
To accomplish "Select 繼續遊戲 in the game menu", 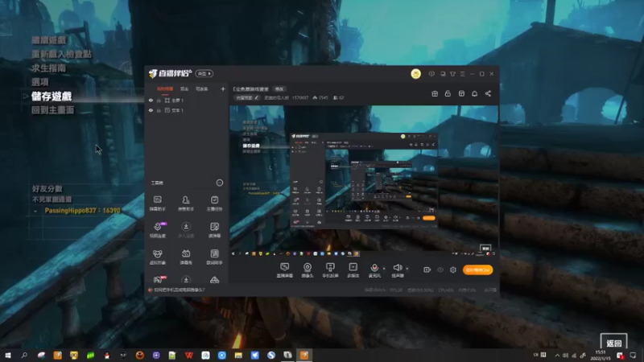I will click(49, 40).
